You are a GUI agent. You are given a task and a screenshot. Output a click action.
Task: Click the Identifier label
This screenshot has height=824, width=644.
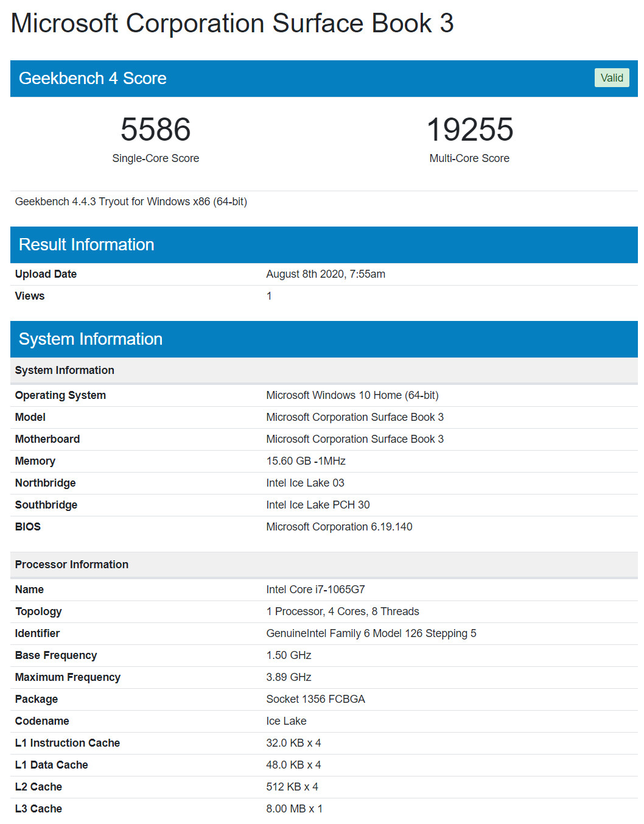(x=37, y=633)
